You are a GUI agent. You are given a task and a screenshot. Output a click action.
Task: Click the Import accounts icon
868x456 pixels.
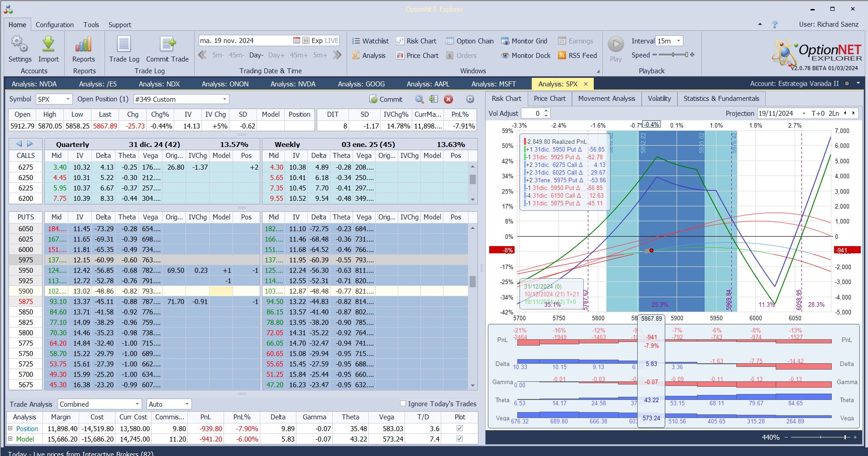48,44
